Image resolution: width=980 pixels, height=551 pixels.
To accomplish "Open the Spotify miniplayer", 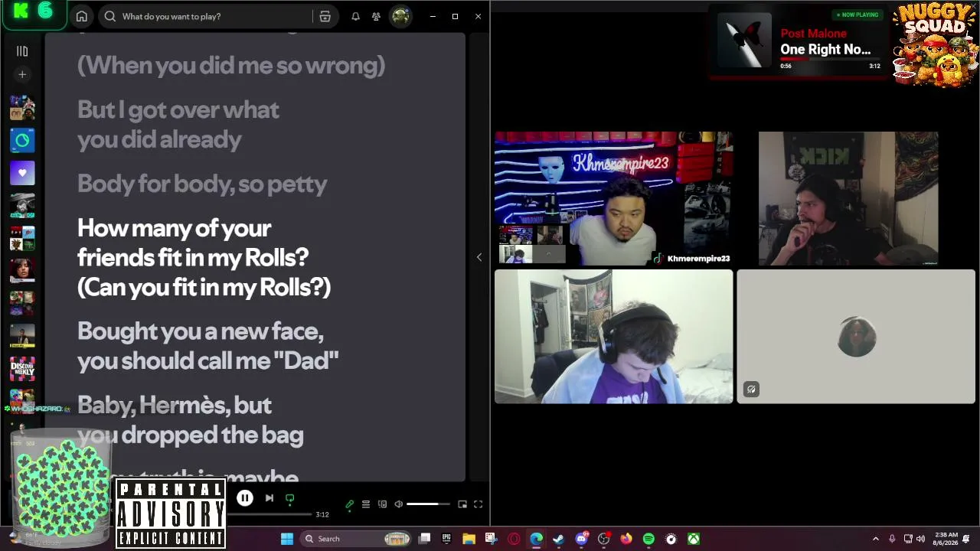I will (x=462, y=504).
